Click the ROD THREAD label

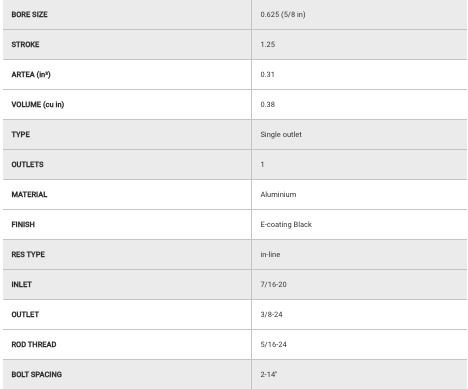point(34,344)
